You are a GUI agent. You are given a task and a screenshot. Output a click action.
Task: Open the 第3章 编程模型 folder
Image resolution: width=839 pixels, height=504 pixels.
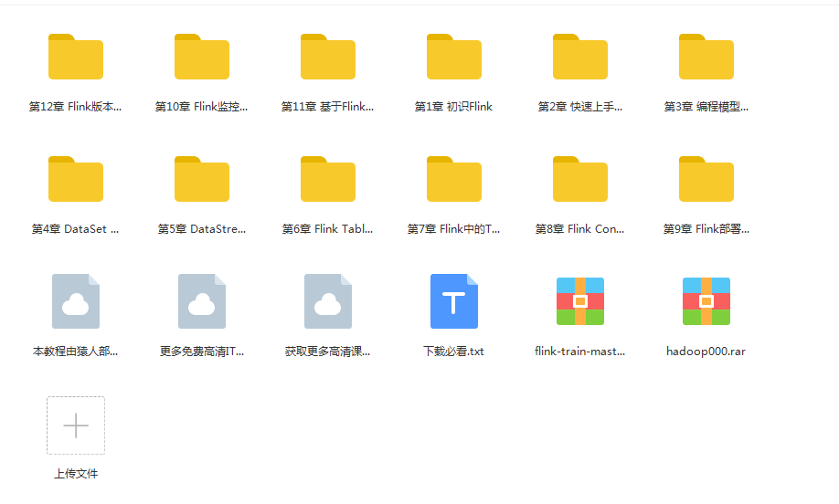(706, 58)
